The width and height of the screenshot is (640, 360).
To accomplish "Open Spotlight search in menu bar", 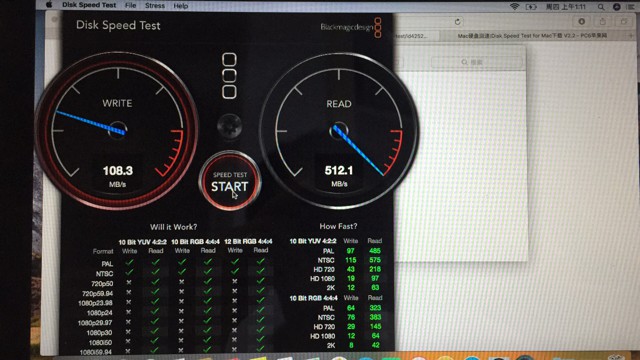I will (x=601, y=7).
